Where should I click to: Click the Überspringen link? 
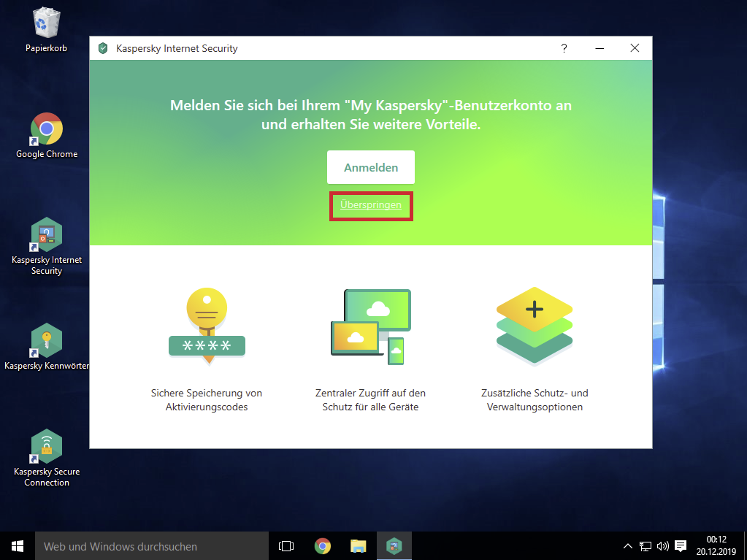pos(371,204)
